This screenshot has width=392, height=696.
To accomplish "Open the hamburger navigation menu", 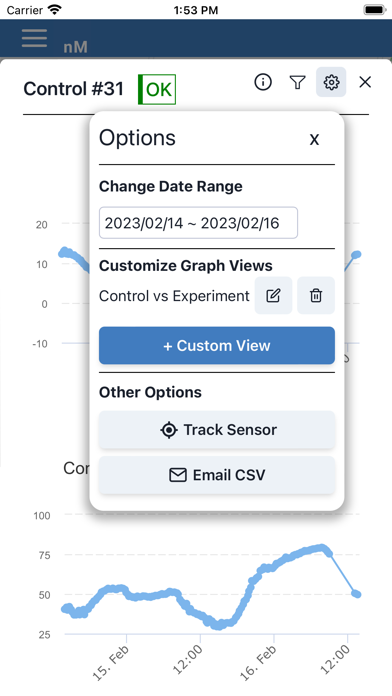I will pos(34,38).
